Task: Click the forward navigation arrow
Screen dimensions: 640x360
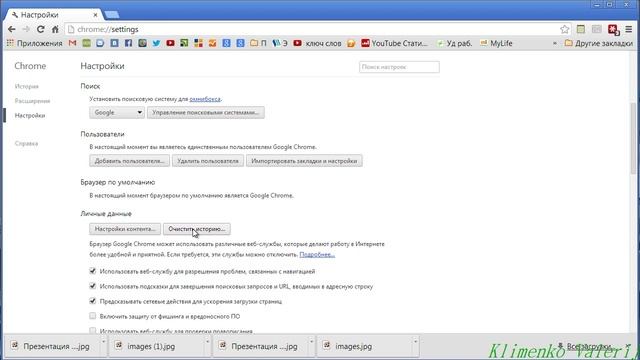Action: pos(26,29)
